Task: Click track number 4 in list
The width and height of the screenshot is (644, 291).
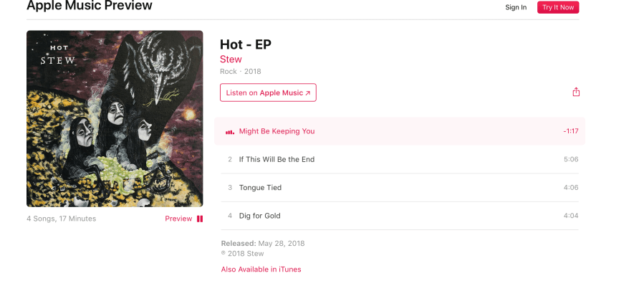Action: pyautogui.click(x=230, y=216)
